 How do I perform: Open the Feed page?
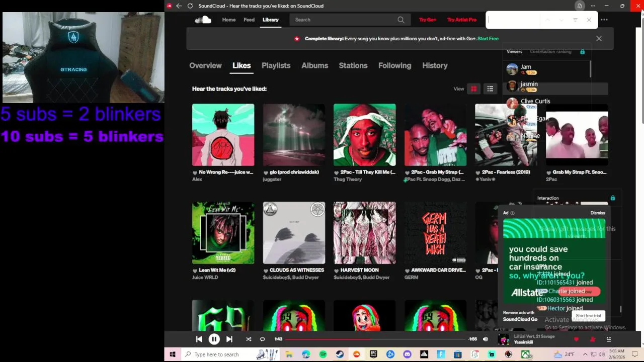click(x=249, y=20)
